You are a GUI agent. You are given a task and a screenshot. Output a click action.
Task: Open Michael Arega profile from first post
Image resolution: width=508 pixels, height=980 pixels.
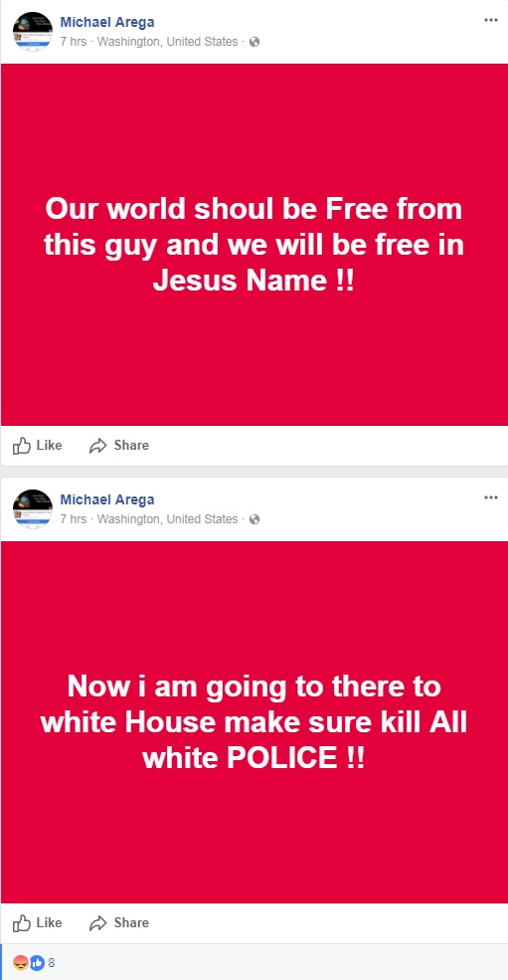(106, 23)
